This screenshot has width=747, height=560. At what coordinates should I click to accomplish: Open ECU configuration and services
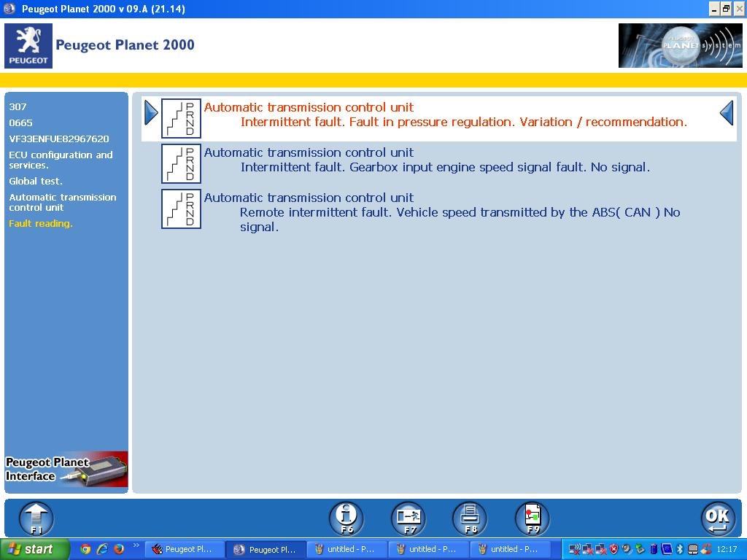point(61,160)
